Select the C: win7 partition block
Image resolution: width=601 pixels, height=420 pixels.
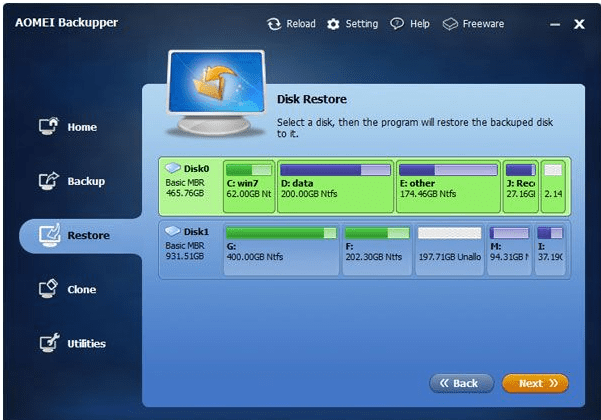(x=249, y=186)
